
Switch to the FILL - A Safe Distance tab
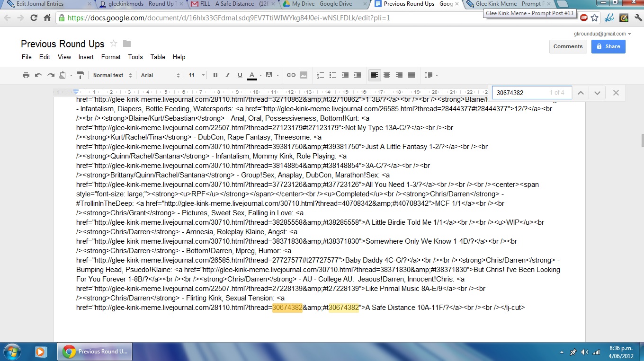pos(233,4)
